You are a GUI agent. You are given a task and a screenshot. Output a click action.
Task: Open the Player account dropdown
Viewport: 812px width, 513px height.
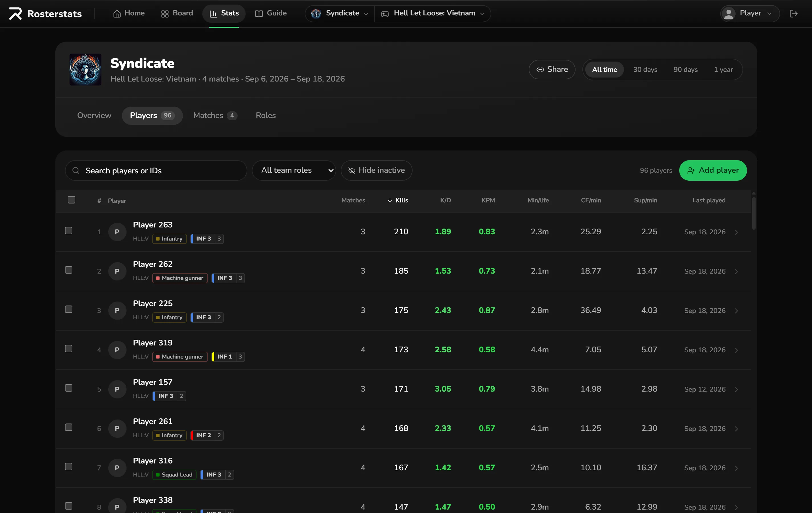750,13
